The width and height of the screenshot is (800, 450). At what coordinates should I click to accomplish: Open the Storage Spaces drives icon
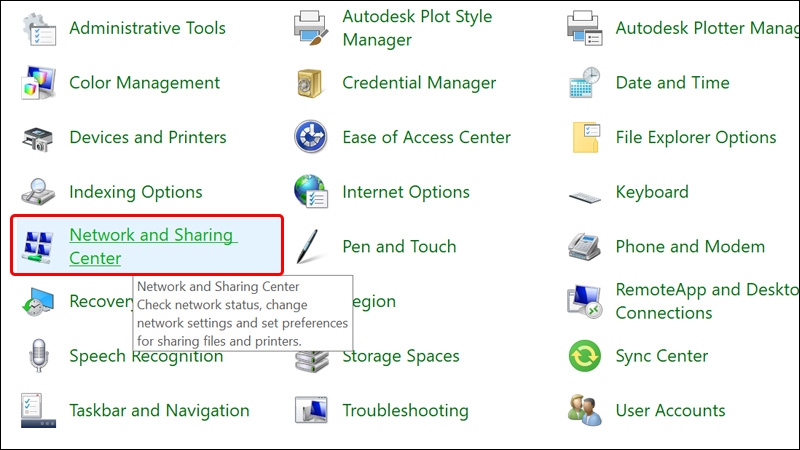[312, 362]
